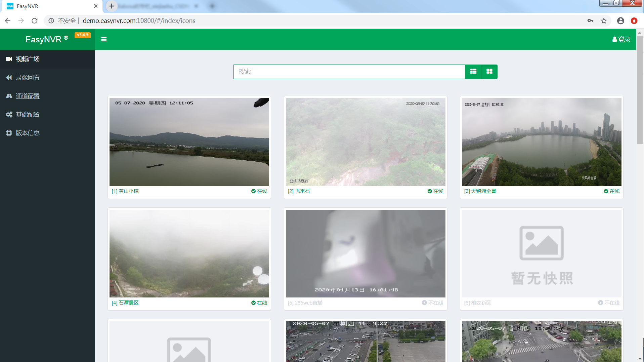Screen dimensions: 644x362
Task: Open the browser profile menu
Action: (620, 21)
